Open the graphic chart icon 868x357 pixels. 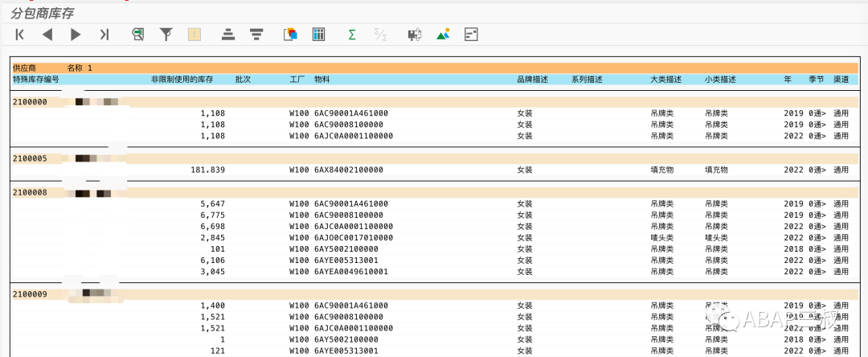coord(443,35)
